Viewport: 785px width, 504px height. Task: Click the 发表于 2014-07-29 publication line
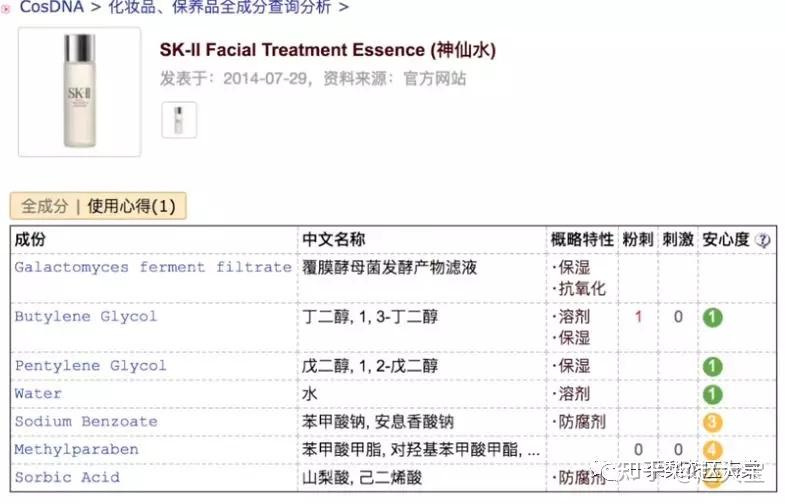pyautogui.click(x=313, y=79)
